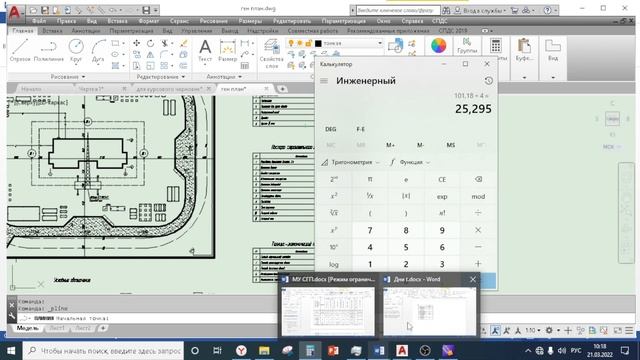Screen dimensions: 640x360
Task: Select the Word document thumbnail on the right
Action: pyautogui.click(x=430, y=312)
